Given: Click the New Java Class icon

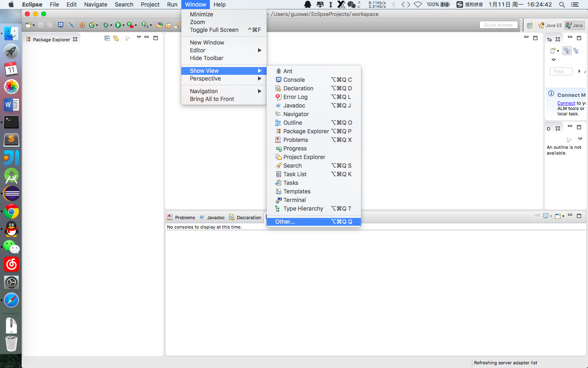Looking at the screenshot, I should 91,25.
